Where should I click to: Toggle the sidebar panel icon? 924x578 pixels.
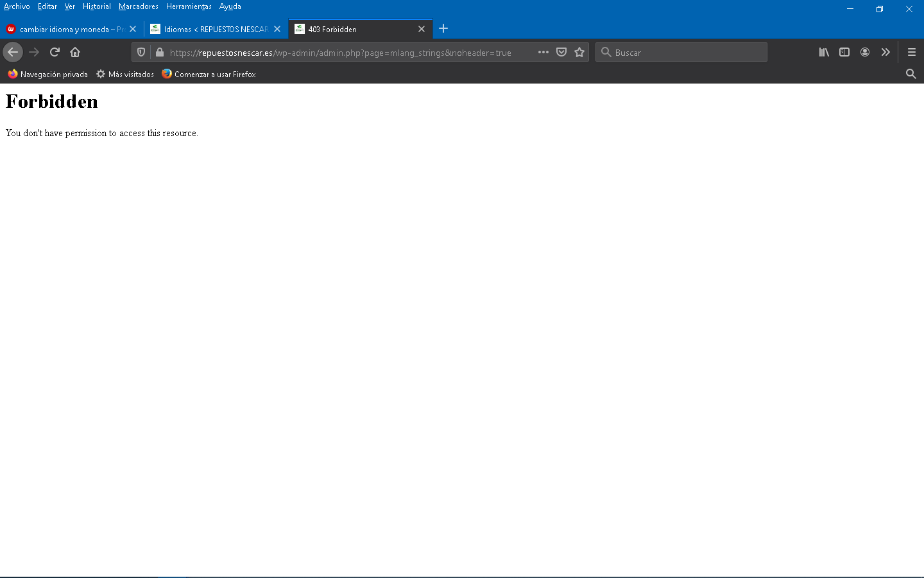click(x=844, y=52)
